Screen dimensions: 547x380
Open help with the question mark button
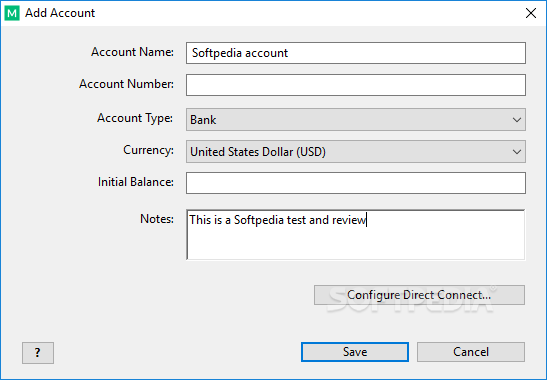tap(38, 352)
